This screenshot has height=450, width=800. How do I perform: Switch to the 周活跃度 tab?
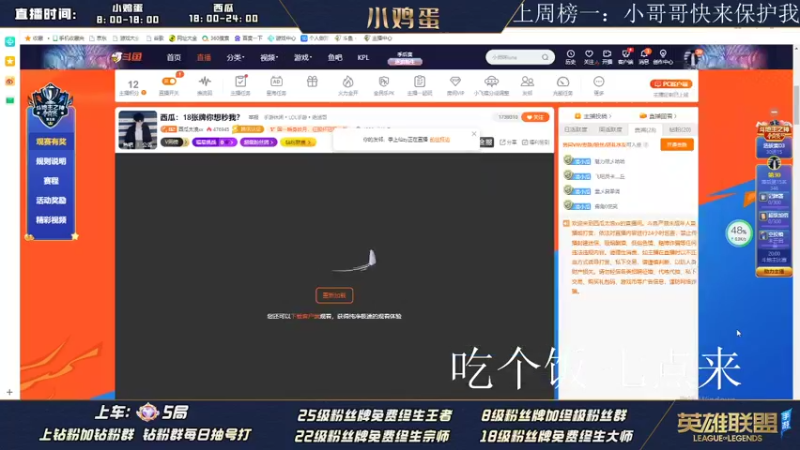[x=610, y=130]
